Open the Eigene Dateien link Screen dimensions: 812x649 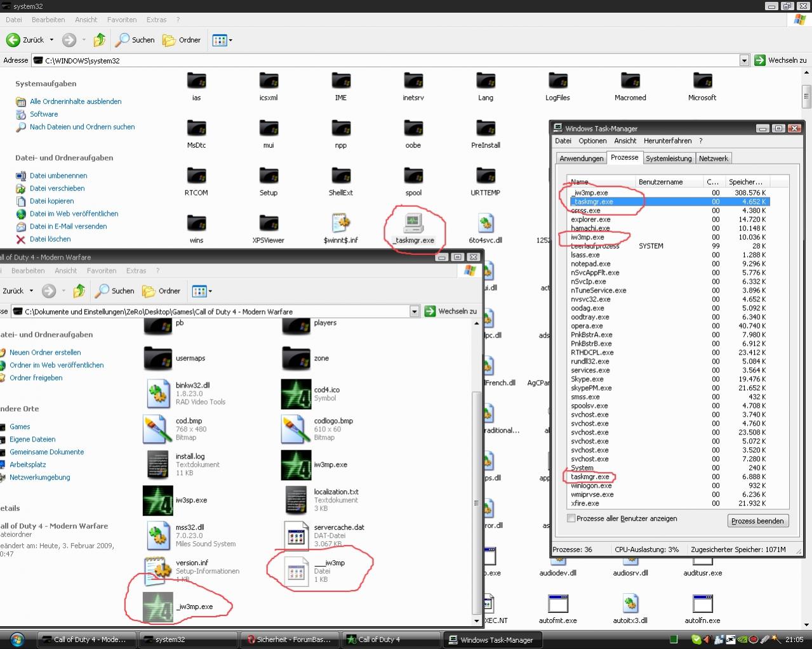click(32, 440)
